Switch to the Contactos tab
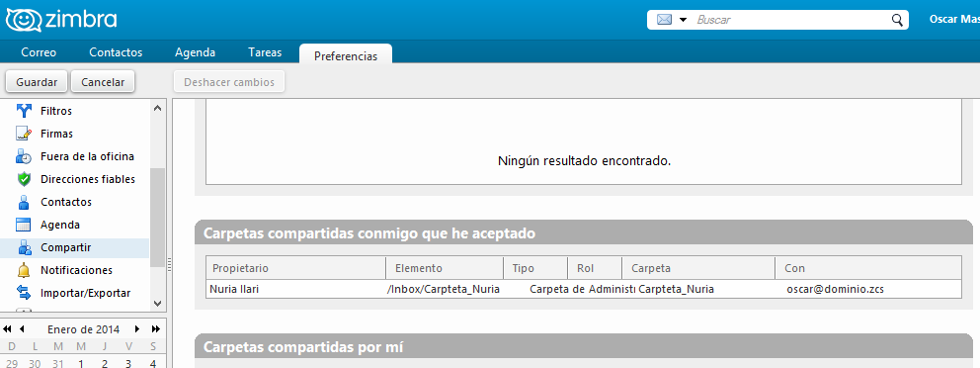This screenshot has height=368, width=980. click(x=116, y=52)
